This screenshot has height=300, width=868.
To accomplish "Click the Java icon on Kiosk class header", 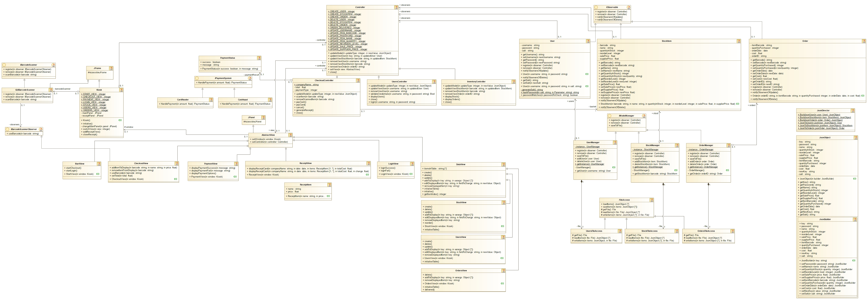I will click(121, 90).
